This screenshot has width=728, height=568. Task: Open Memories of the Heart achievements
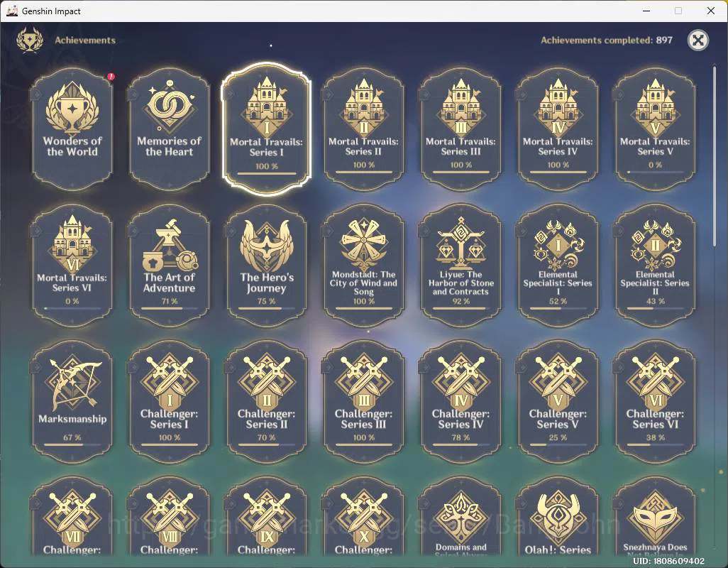[170, 129]
